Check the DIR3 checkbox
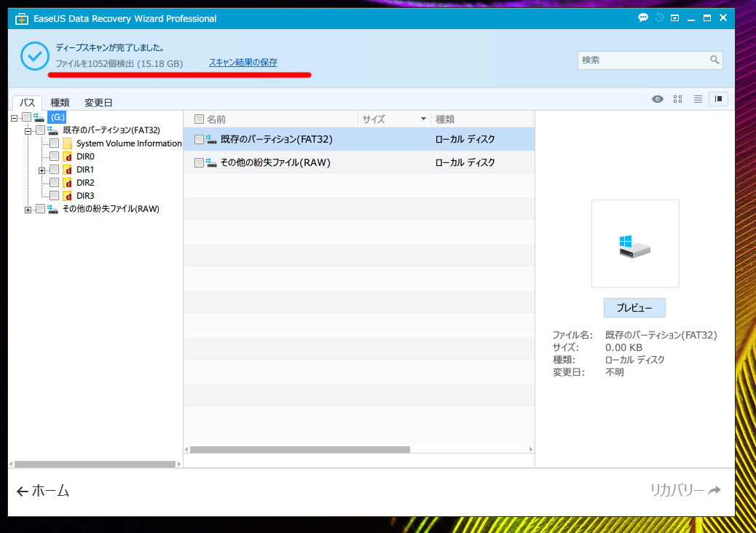The width and height of the screenshot is (756, 533). [54, 196]
